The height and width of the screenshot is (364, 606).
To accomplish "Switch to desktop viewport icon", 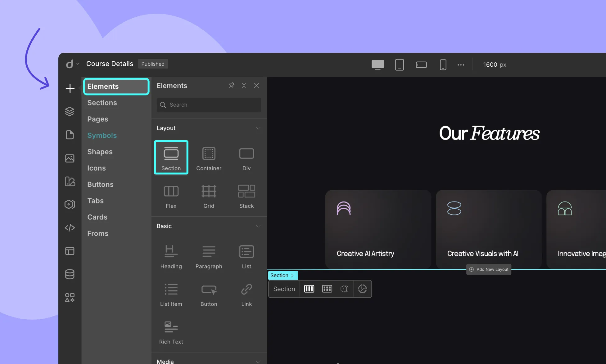I will click(x=378, y=64).
